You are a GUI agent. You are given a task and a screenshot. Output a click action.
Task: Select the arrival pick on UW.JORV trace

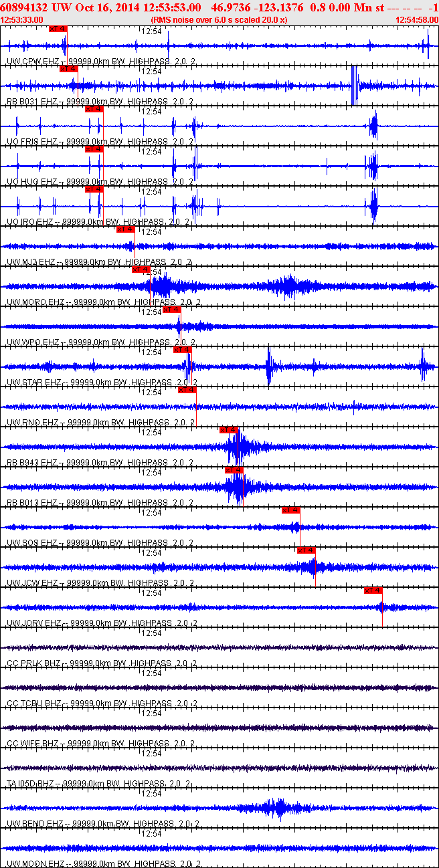pos(373,590)
